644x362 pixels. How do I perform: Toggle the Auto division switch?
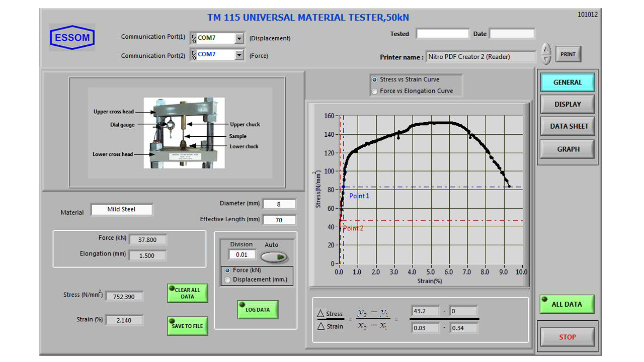tap(275, 257)
